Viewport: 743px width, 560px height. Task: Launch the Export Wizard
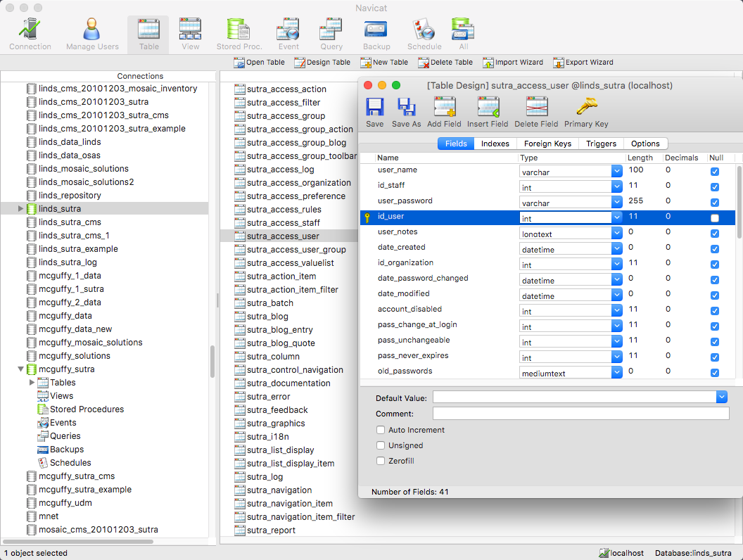[x=583, y=62]
